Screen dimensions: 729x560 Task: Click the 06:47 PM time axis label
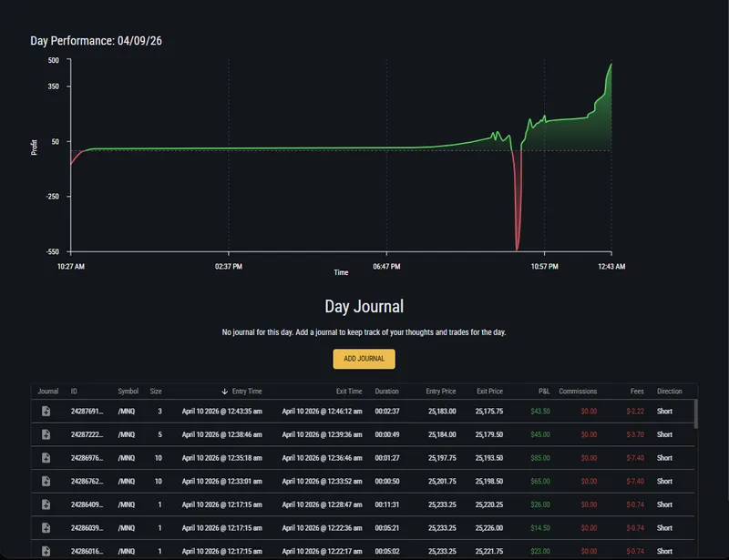click(x=386, y=266)
